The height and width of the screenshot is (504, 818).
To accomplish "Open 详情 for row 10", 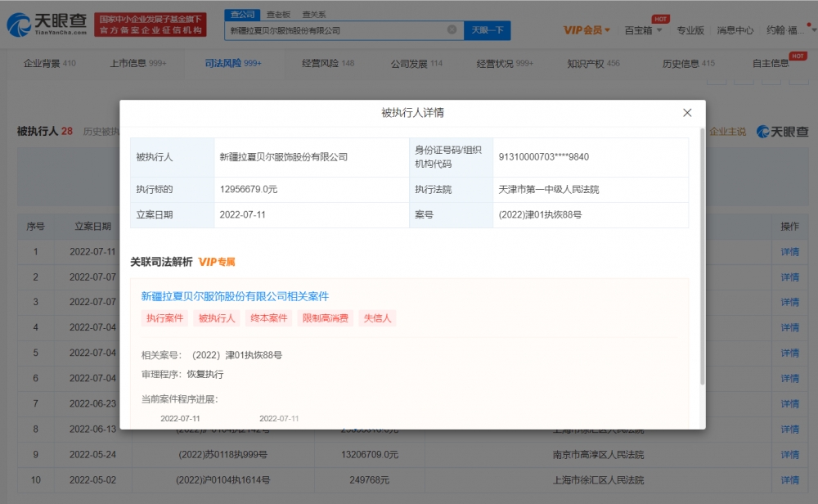I will pos(790,480).
